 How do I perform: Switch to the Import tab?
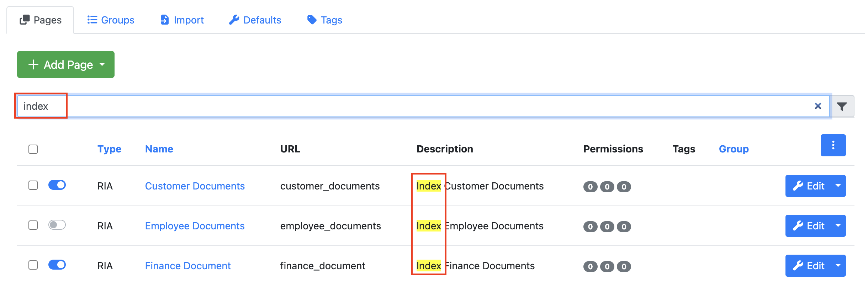click(182, 20)
